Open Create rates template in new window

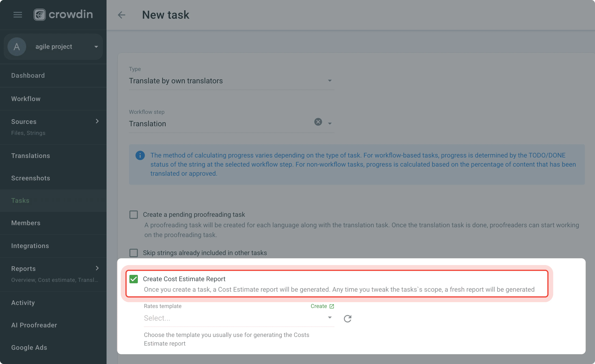(x=332, y=306)
